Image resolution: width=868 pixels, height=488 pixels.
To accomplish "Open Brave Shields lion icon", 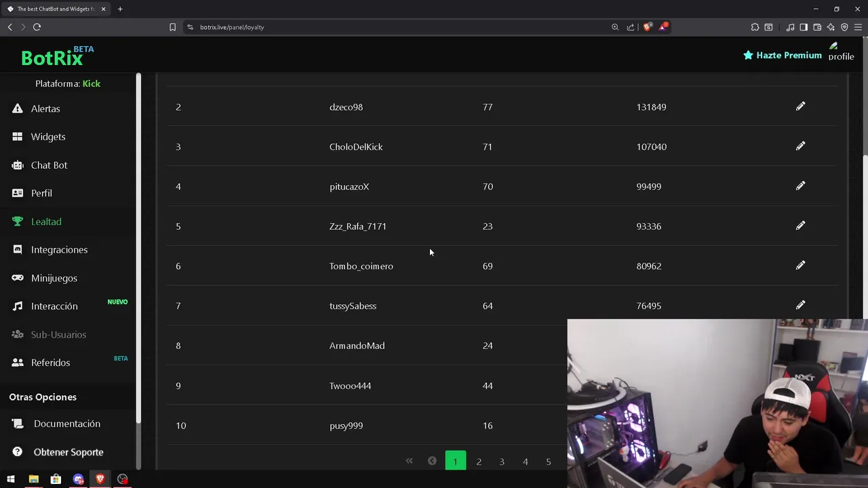I will tap(648, 27).
